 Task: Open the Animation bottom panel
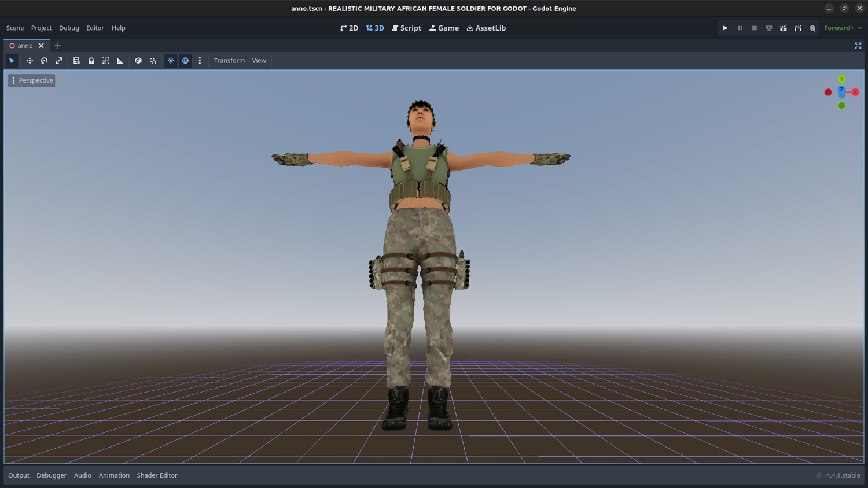click(x=114, y=475)
